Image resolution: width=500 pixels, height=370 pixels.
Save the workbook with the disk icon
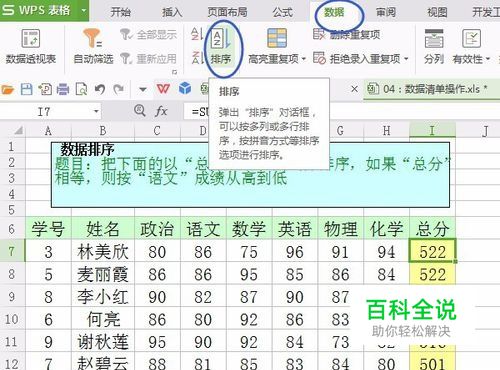(x=26, y=89)
